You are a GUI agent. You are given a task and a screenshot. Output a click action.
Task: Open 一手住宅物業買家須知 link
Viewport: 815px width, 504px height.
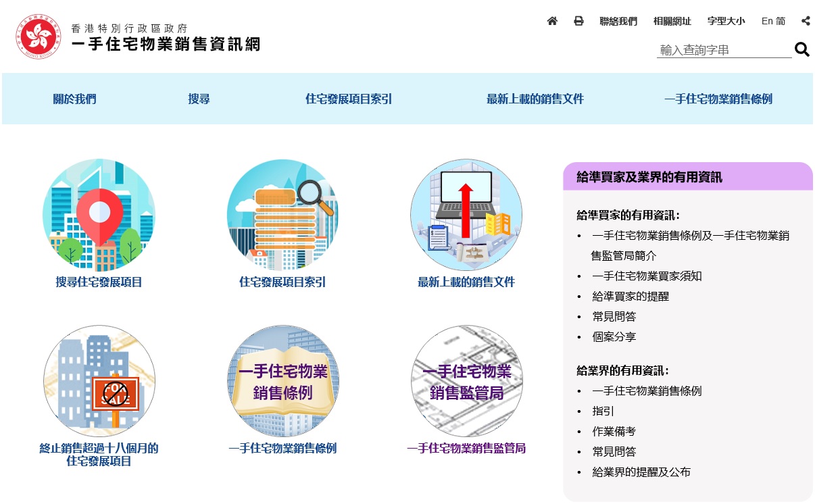[647, 276]
